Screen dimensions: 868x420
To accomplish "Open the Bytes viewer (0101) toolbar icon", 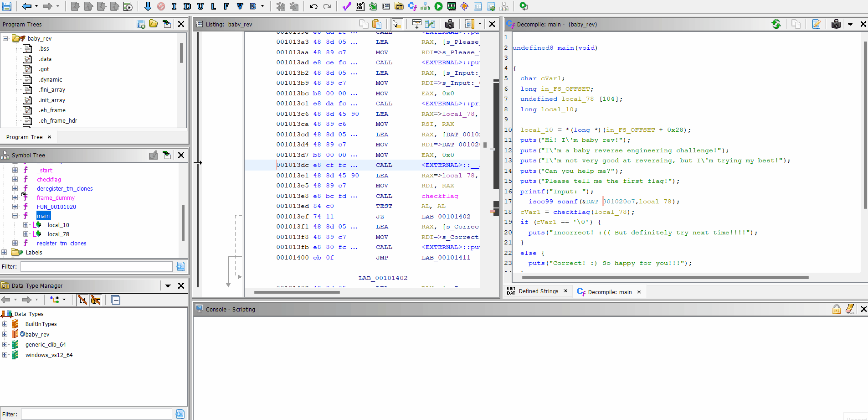I will (x=360, y=6).
